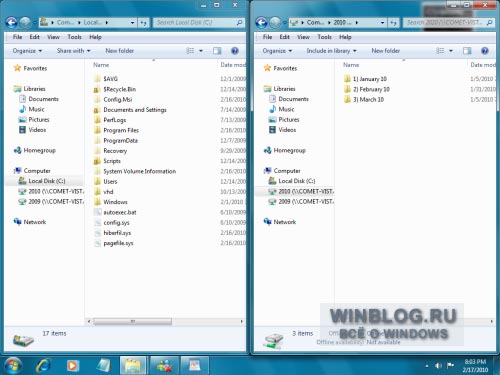Click Action Center flag in system tray

pos(450,366)
